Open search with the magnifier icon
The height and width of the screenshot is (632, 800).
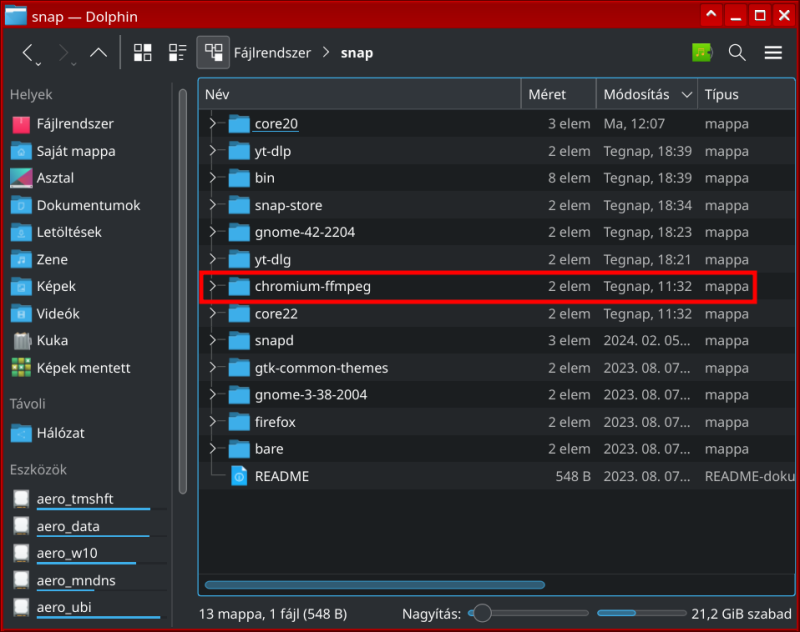click(737, 52)
